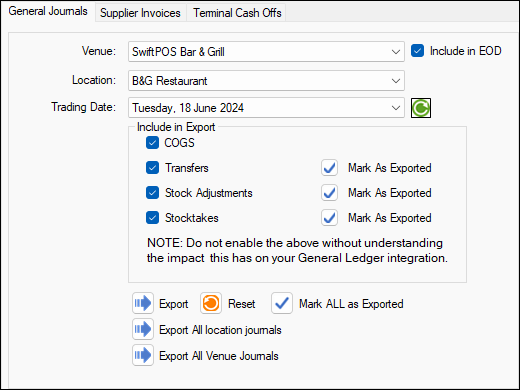The width and height of the screenshot is (520, 390).
Task: Open the Supplier Invoices tab
Action: [x=140, y=13]
